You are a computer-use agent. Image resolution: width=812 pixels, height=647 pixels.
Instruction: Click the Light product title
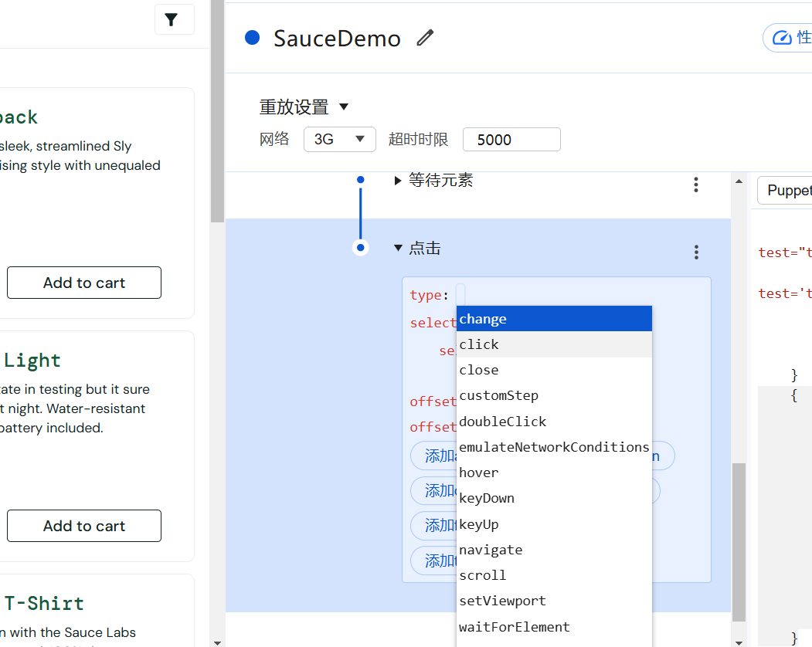point(32,361)
